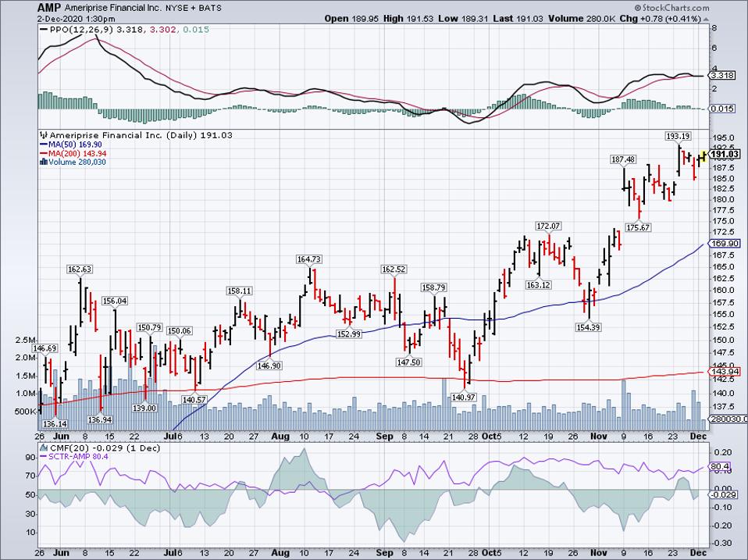This screenshot has height=560, width=748.
Task: Click the 139.00 low price annotation
Action: tap(144, 408)
